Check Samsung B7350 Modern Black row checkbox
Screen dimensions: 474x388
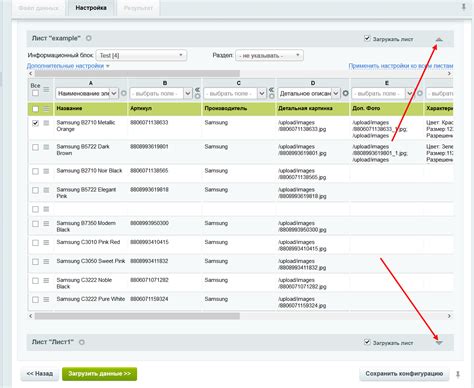coord(35,224)
